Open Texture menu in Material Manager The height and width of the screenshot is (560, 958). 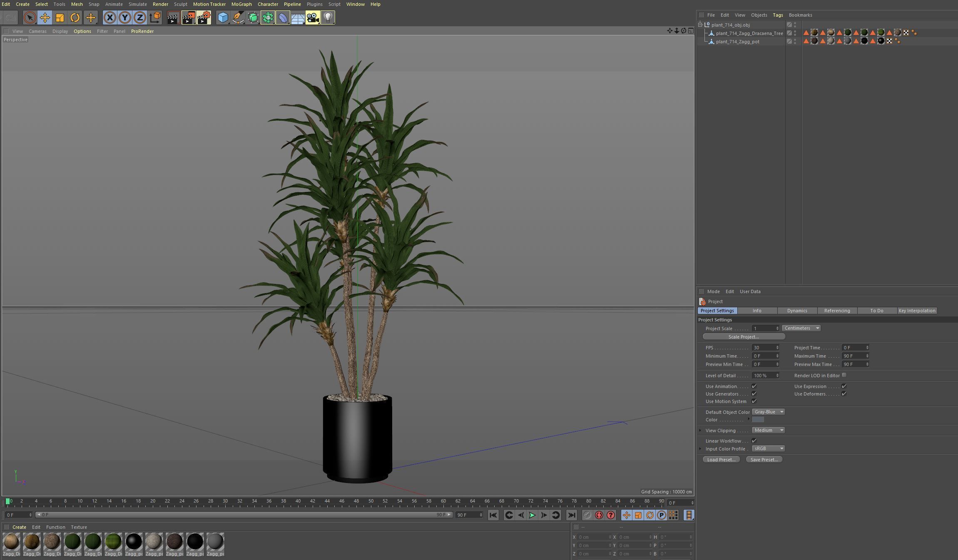point(79,527)
